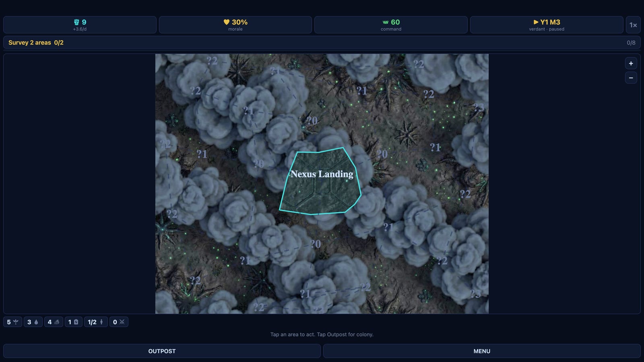This screenshot has width=644, height=362.
Task: Open the fist-icon resource panel showing 9
Action: pos(80,25)
